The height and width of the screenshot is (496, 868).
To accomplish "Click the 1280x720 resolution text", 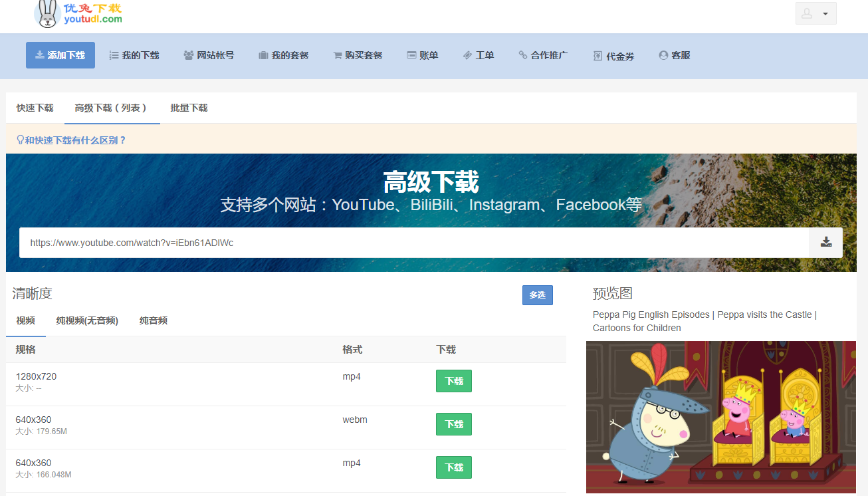I will pyautogui.click(x=36, y=376).
